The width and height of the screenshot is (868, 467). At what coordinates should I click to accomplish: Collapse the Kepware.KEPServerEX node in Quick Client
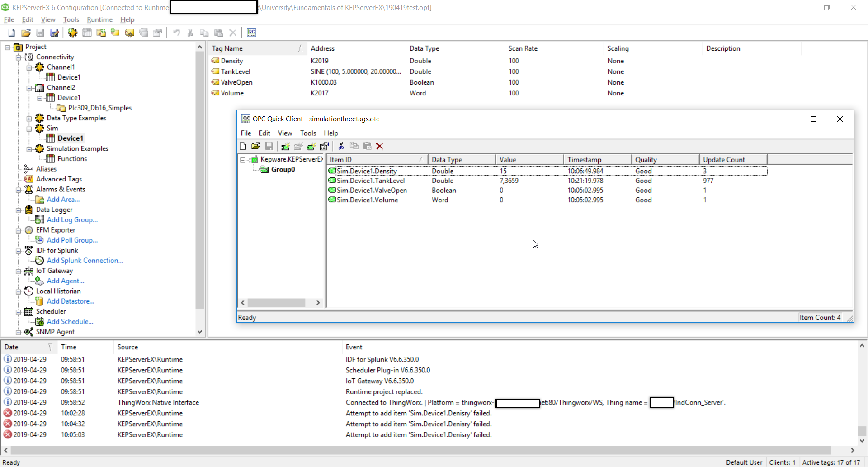[243, 160]
